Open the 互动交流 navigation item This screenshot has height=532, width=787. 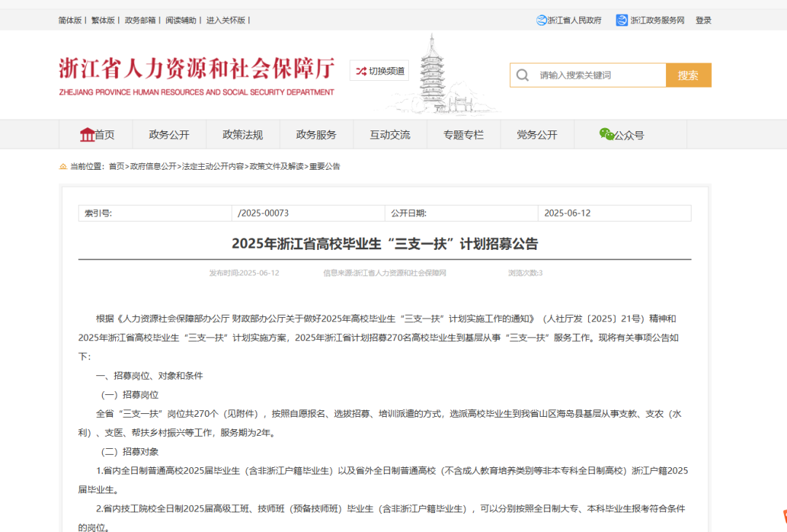coord(390,135)
